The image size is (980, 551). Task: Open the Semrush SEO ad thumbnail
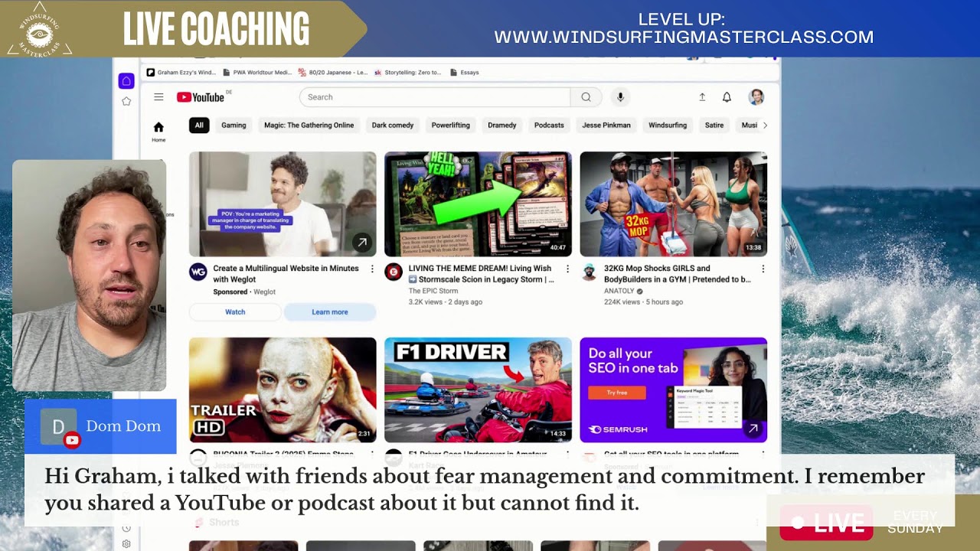(673, 390)
